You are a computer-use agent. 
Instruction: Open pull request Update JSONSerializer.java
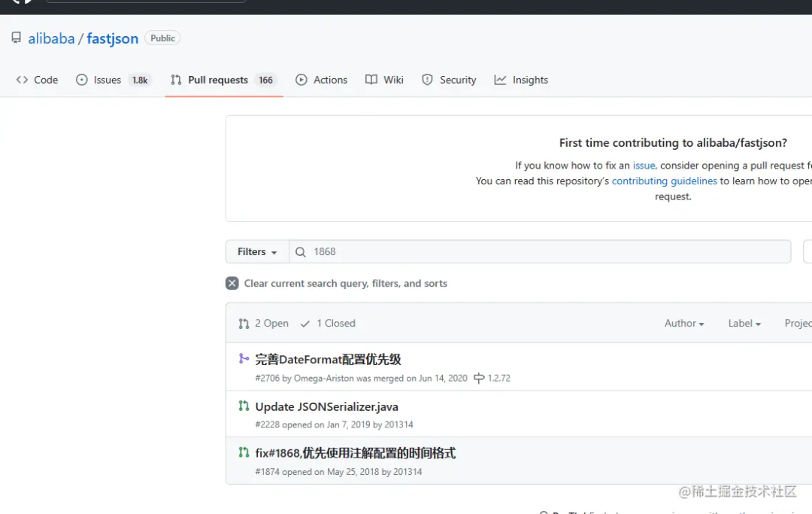(327, 406)
